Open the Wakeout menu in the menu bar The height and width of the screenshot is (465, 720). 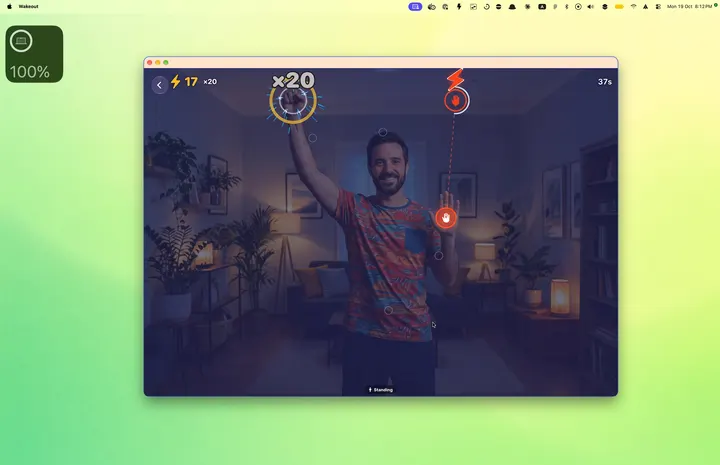pyautogui.click(x=28, y=6)
